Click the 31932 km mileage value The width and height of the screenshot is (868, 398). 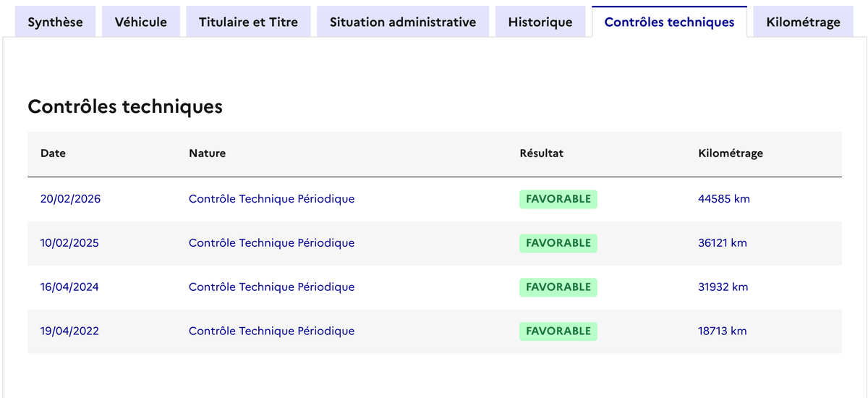click(723, 287)
